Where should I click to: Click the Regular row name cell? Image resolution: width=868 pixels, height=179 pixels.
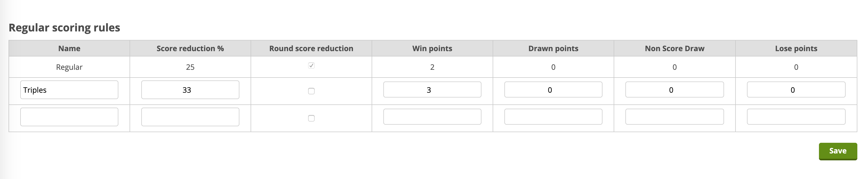[x=69, y=67]
